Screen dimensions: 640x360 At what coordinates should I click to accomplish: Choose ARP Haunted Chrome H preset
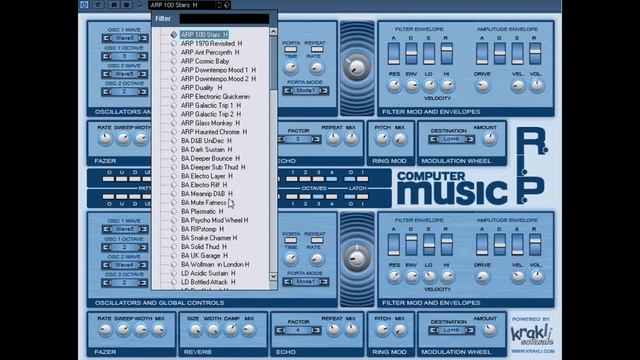coord(214,132)
